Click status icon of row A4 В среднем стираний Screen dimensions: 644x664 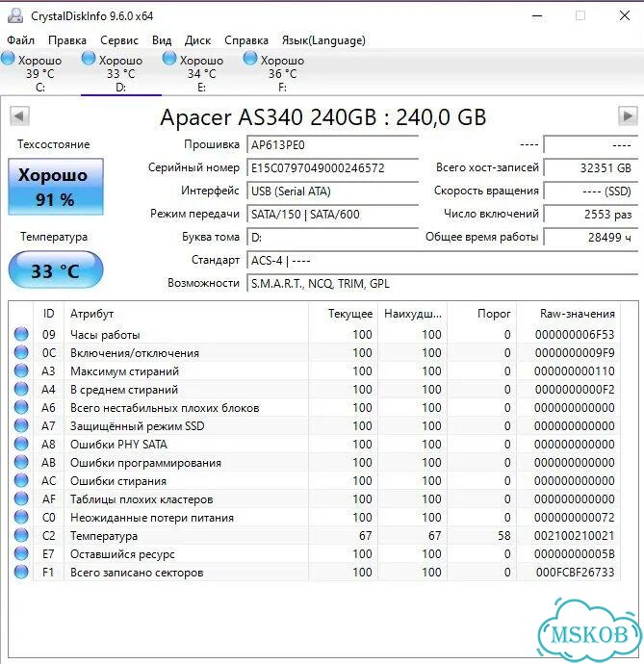click(21, 389)
